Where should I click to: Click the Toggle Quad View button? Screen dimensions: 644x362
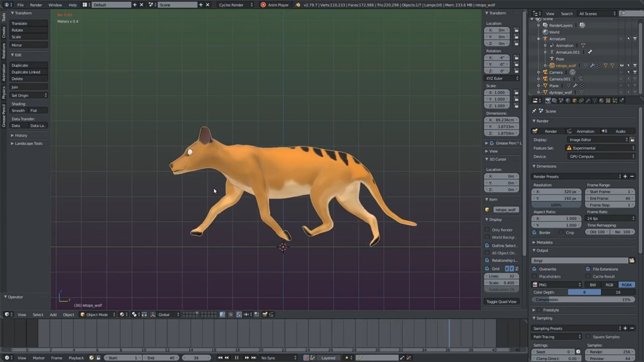click(501, 302)
